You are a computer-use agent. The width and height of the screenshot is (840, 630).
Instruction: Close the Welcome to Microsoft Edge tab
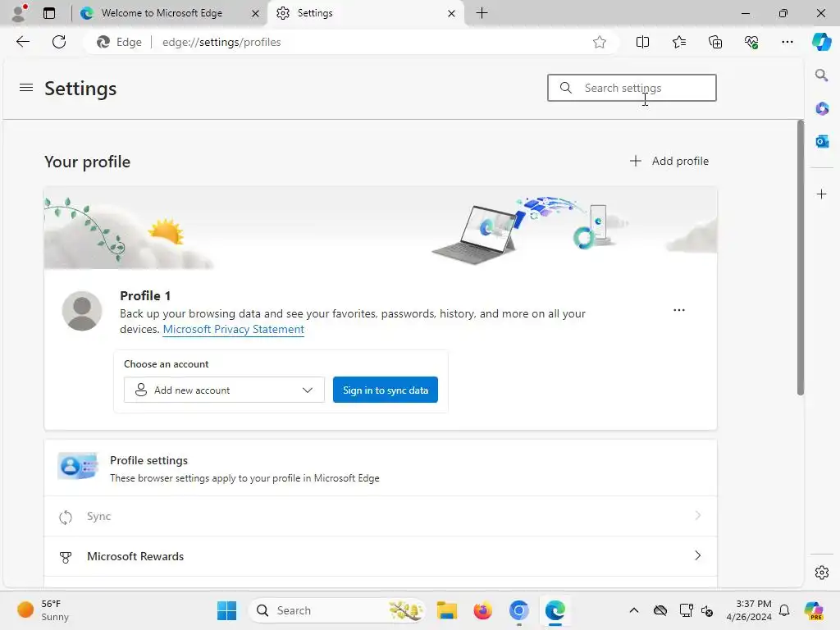pos(256,13)
